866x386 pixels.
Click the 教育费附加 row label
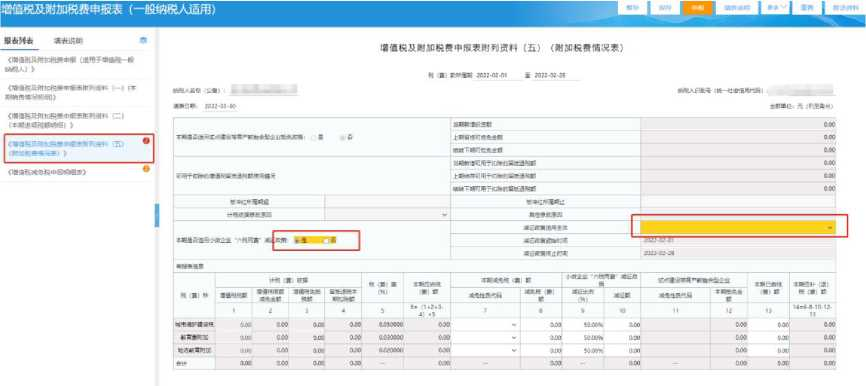(x=194, y=337)
